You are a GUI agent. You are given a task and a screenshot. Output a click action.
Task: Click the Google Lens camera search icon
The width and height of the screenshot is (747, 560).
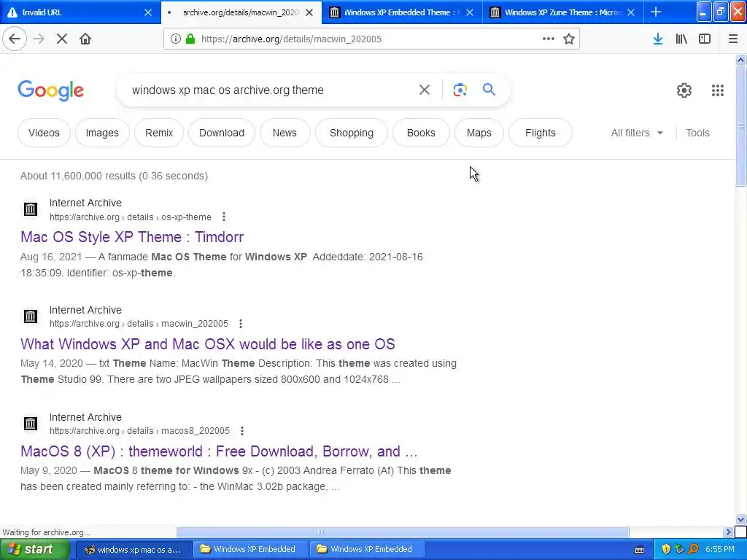coord(460,90)
